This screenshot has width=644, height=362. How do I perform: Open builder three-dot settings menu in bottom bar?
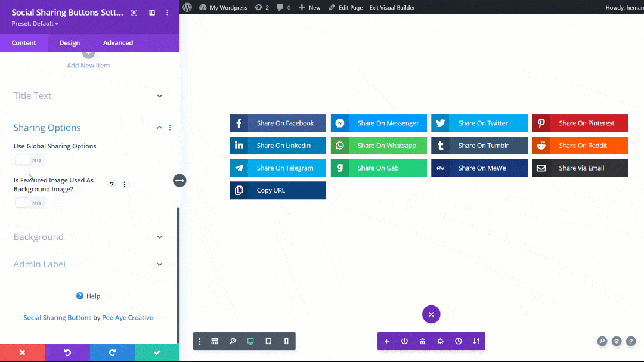tap(200, 341)
